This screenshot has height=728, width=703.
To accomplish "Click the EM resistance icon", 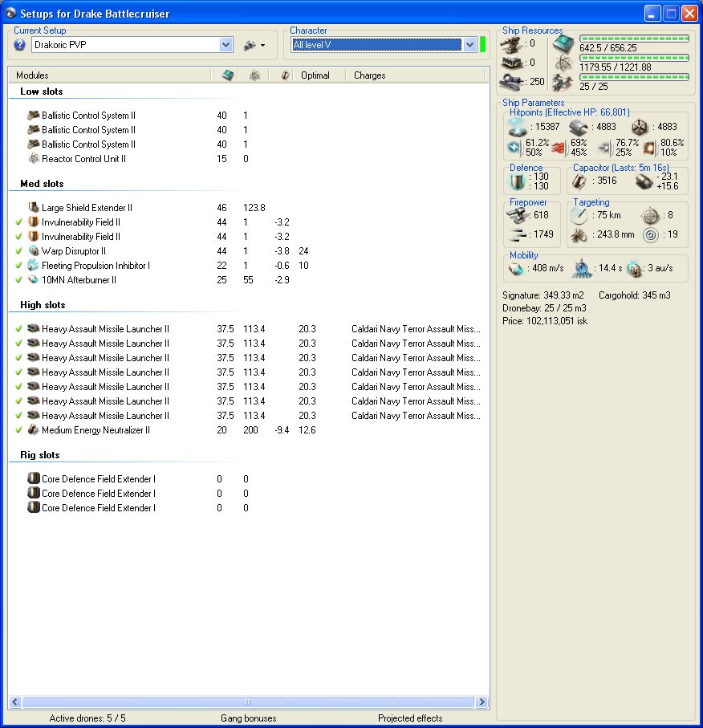I will click(514, 148).
